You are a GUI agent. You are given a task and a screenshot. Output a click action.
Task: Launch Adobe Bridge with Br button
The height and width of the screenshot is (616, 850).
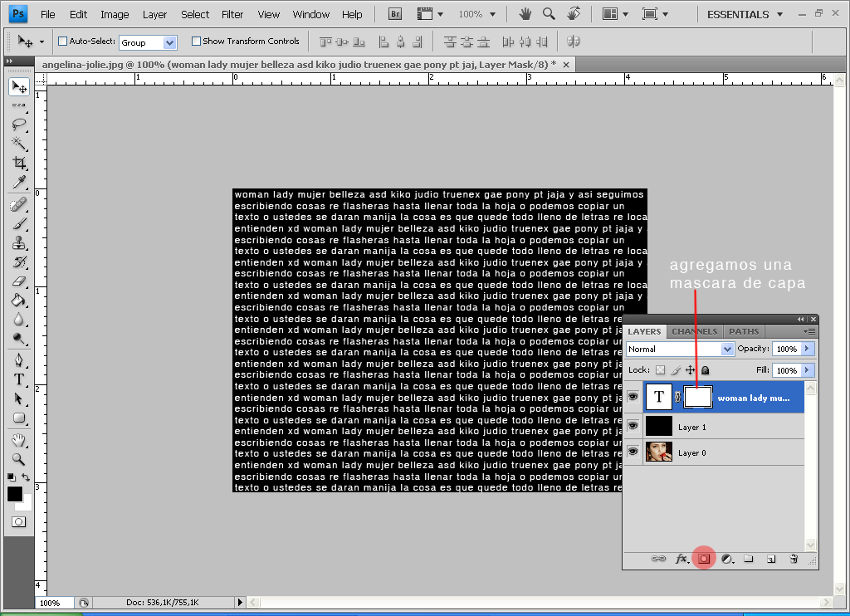click(395, 14)
